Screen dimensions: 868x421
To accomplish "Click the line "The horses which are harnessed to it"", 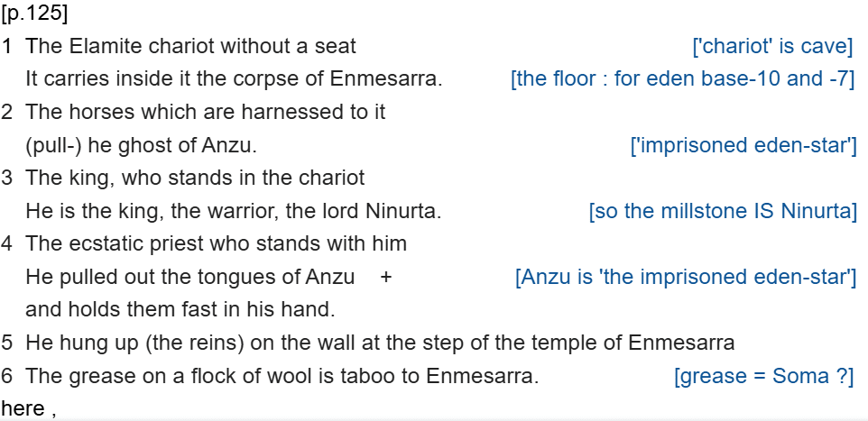I will [206, 112].
